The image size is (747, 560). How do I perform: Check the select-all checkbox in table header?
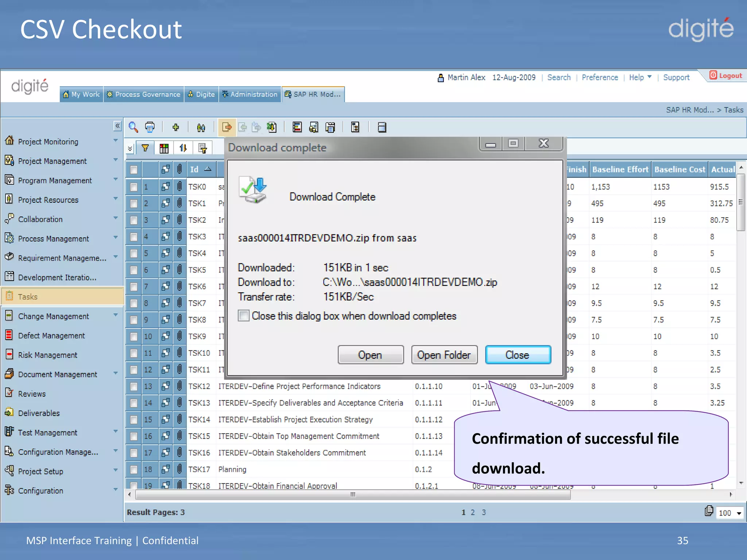(x=134, y=170)
